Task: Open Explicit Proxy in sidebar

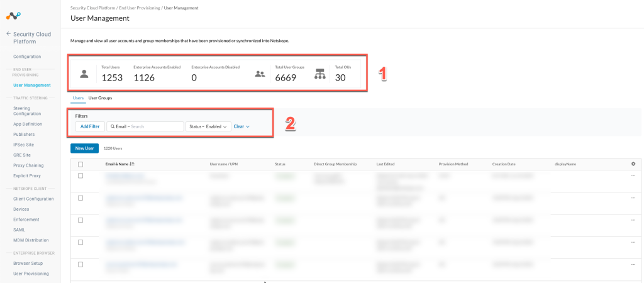Action: (x=26, y=175)
